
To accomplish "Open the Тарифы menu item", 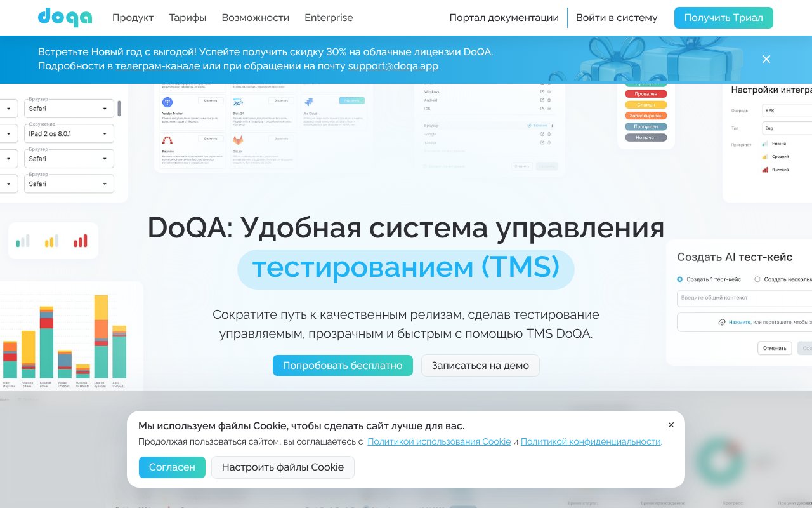I will click(188, 18).
